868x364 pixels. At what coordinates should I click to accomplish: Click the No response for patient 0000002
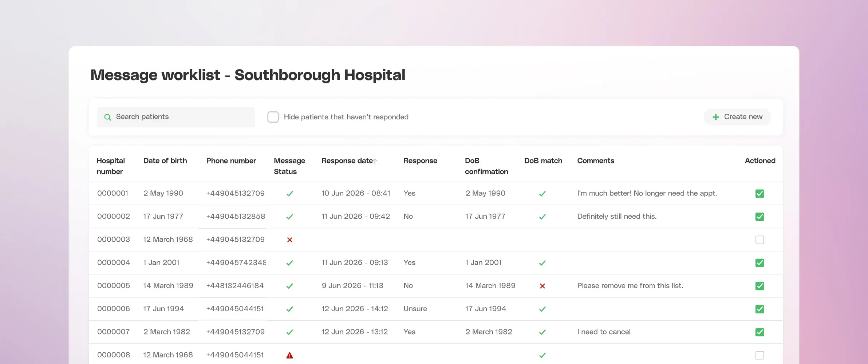click(408, 216)
